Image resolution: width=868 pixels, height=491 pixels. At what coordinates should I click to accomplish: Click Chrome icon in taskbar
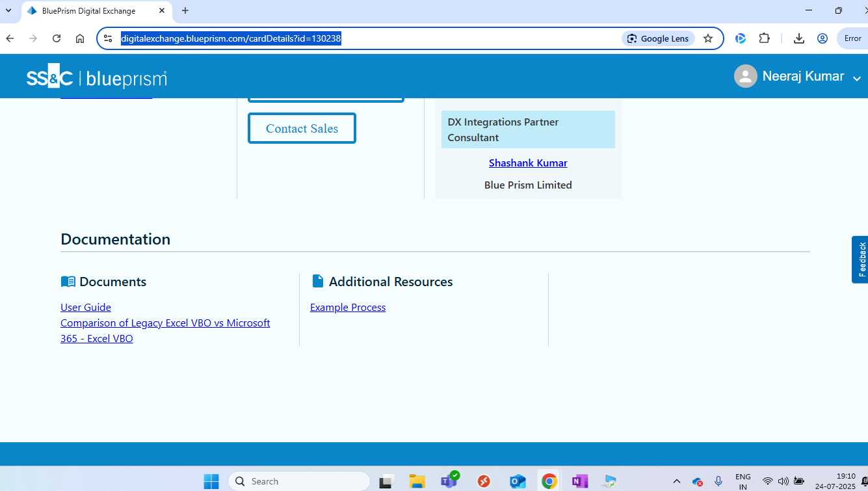(x=549, y=481)
